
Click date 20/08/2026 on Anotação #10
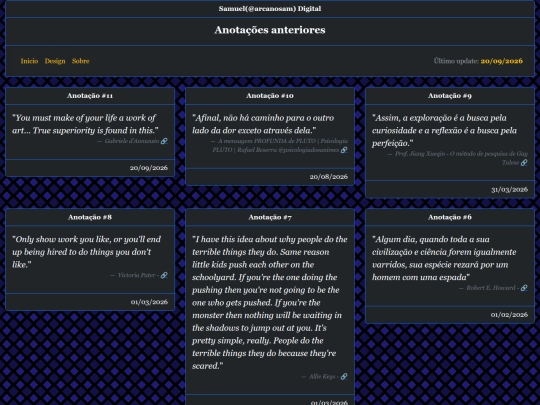[329, 177]
